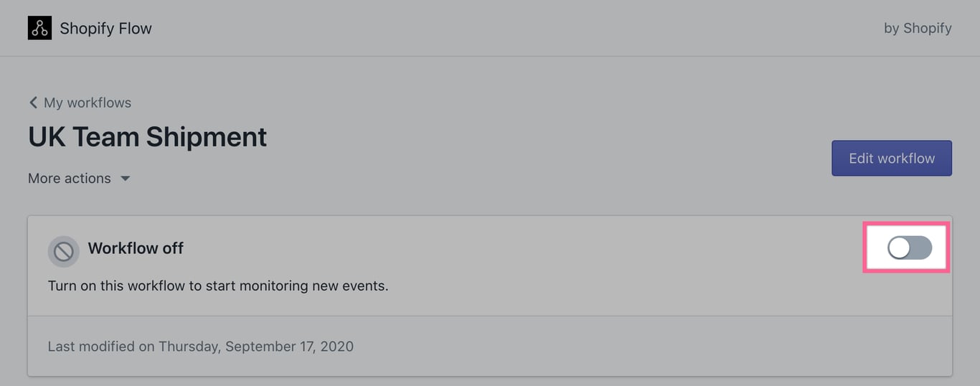Viewport: 980px width, 386px height.
Task: Click the Turn on this workflow description text
Action: 218,286
